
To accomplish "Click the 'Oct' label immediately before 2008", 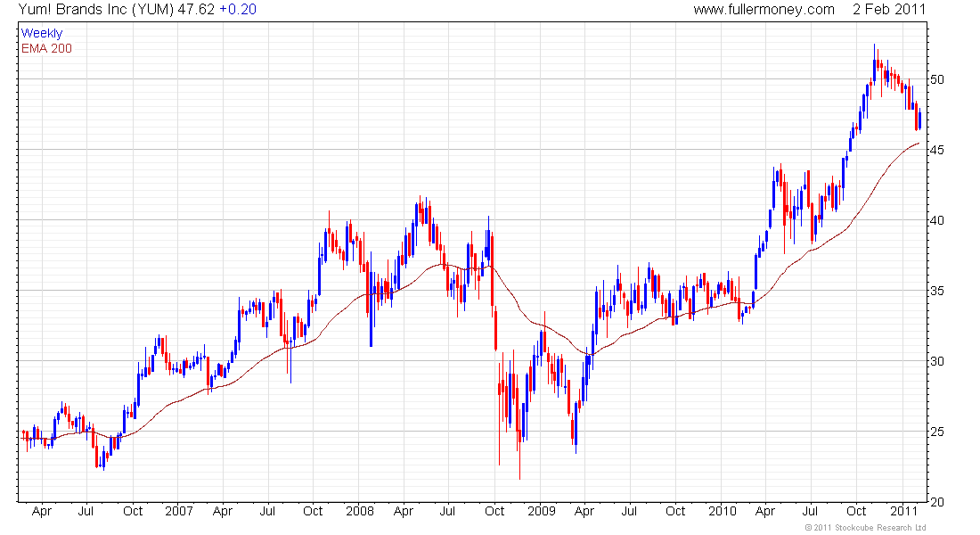I will coord(313,511).
